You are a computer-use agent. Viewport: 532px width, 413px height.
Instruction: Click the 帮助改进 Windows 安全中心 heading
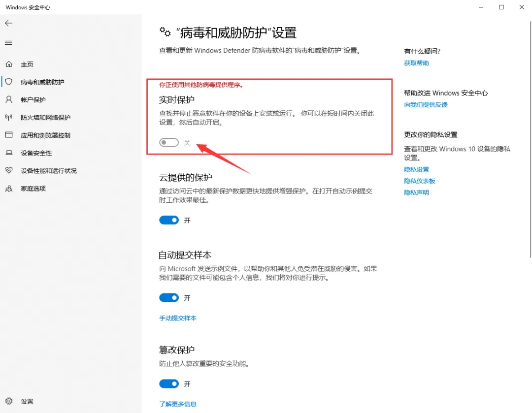pos(446,93)
